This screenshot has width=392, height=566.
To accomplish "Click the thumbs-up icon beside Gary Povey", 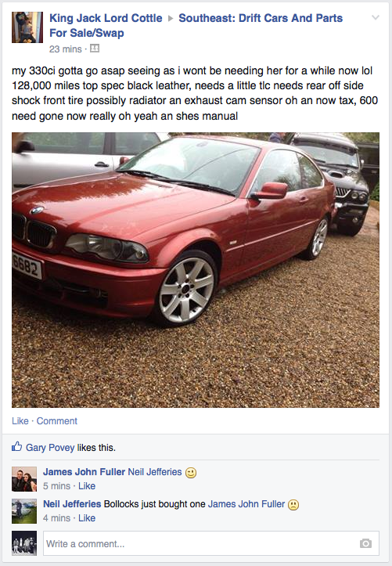I will coord(16,447).
